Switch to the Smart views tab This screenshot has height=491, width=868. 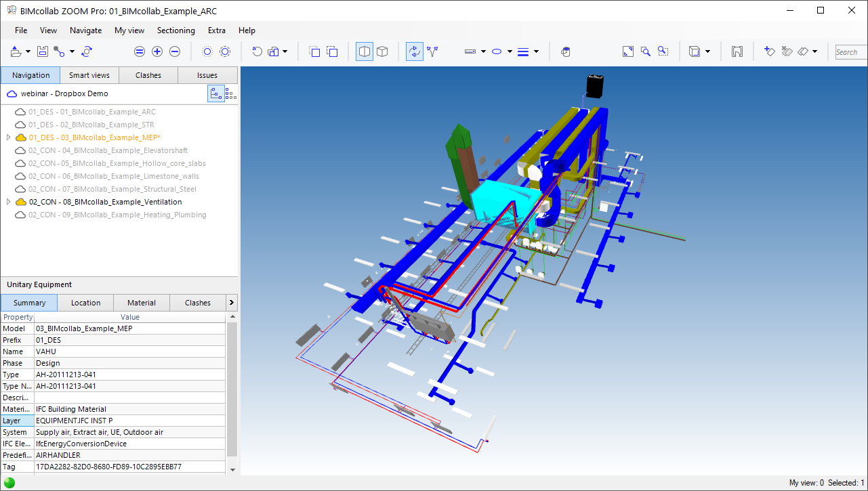[89, 75]
